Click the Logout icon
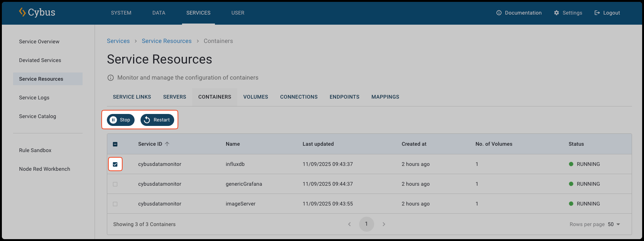The image size is (644, 241). coord(597,13)
